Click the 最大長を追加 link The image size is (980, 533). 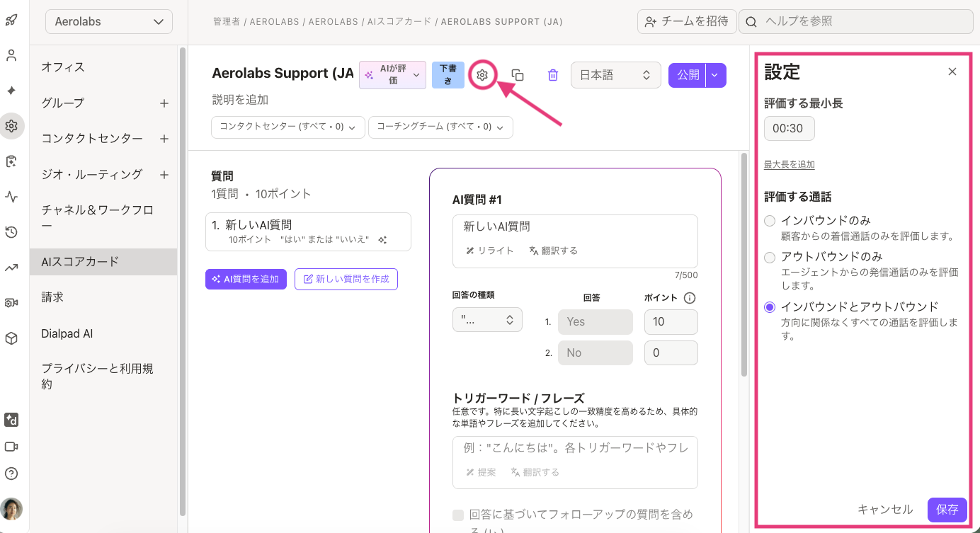tap(789, 165)
